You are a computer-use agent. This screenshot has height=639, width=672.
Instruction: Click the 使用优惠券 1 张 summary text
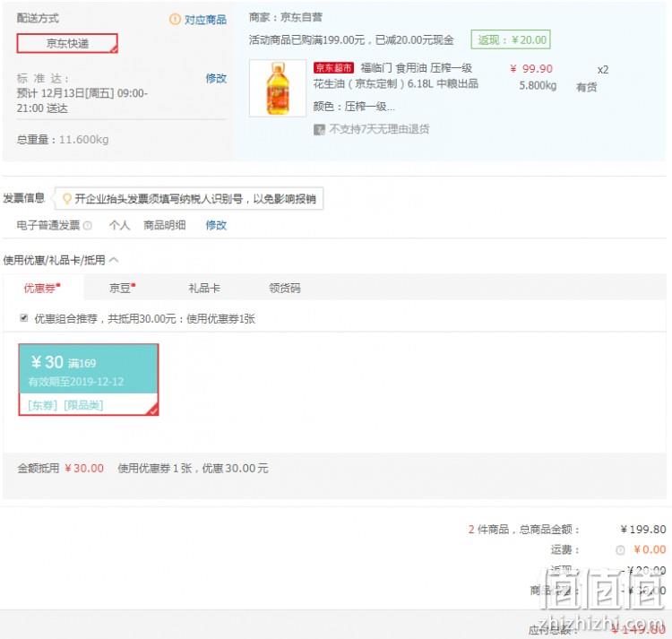pyautogui.click(x=193, y=469)
